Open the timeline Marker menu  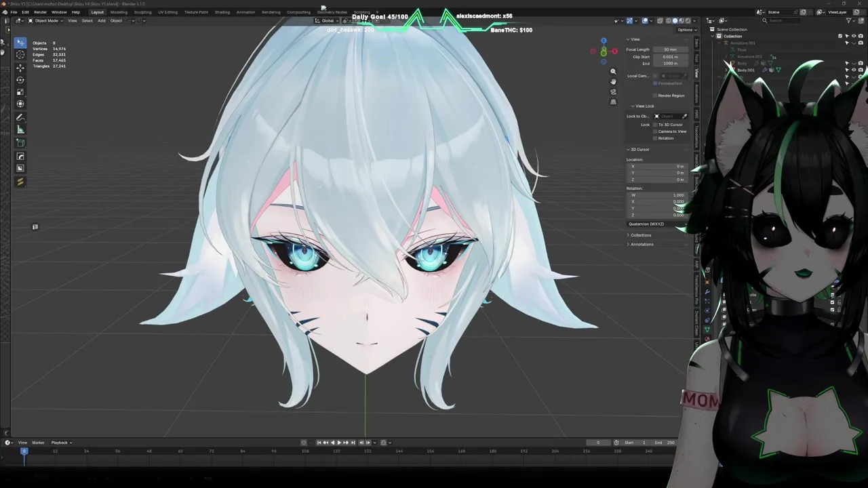pyautogui.click(x=38, y=443)
